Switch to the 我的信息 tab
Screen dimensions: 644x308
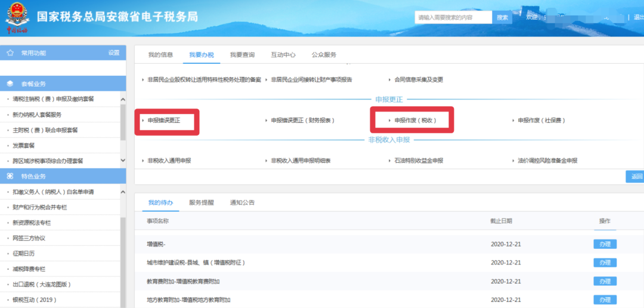click(x=160, y=55)
